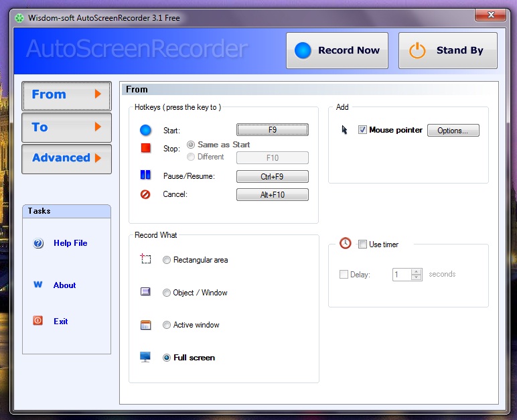Viewport: 517px width, 420px height.
Task: Select Same as Start radio option
Action: (191, 145)
